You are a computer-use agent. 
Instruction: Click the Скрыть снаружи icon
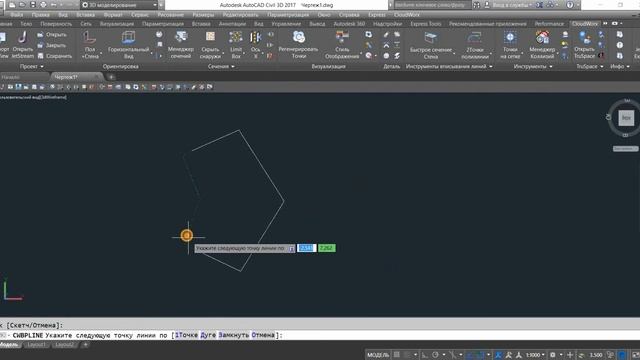[210, 38]
